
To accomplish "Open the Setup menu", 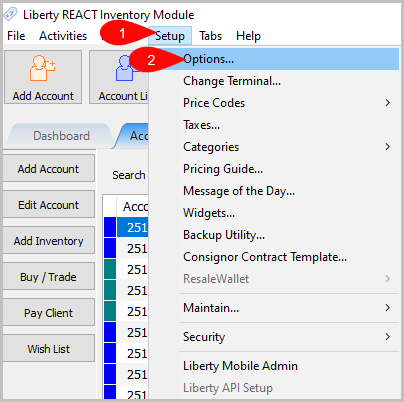I will 170,36.
